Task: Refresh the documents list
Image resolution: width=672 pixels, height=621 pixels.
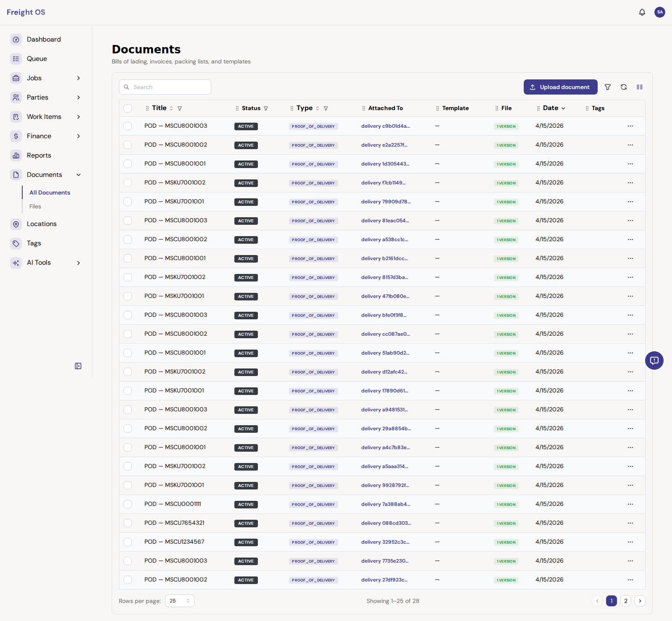Action: coord(624,87)
